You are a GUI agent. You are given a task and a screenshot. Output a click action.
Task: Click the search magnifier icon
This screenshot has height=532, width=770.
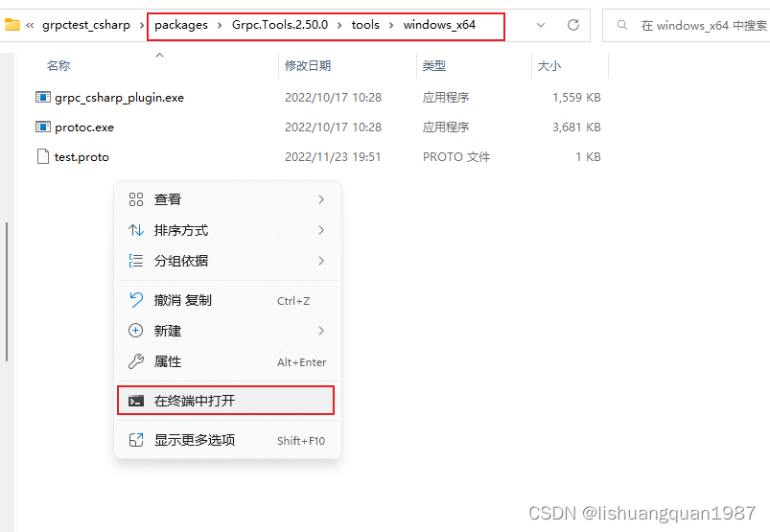click(623, 25)
